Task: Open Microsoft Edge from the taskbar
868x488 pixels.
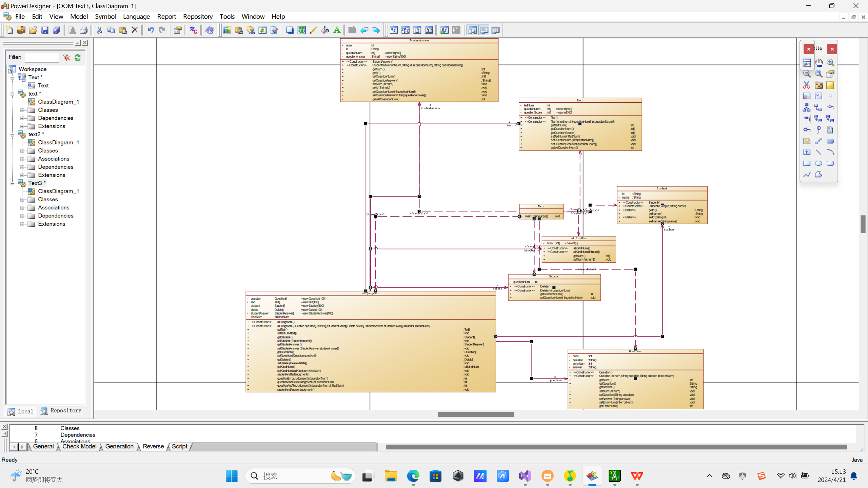Action: coord(413,476)
